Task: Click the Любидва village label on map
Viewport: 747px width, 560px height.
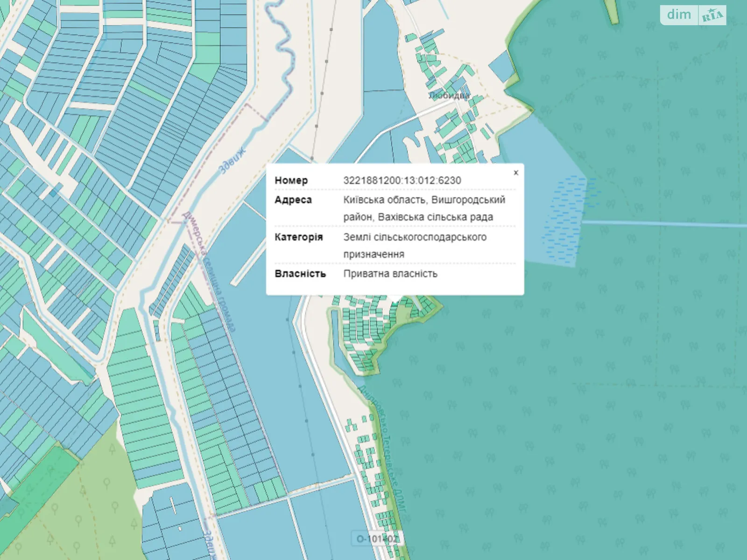Action: click(x=449, y=95)
